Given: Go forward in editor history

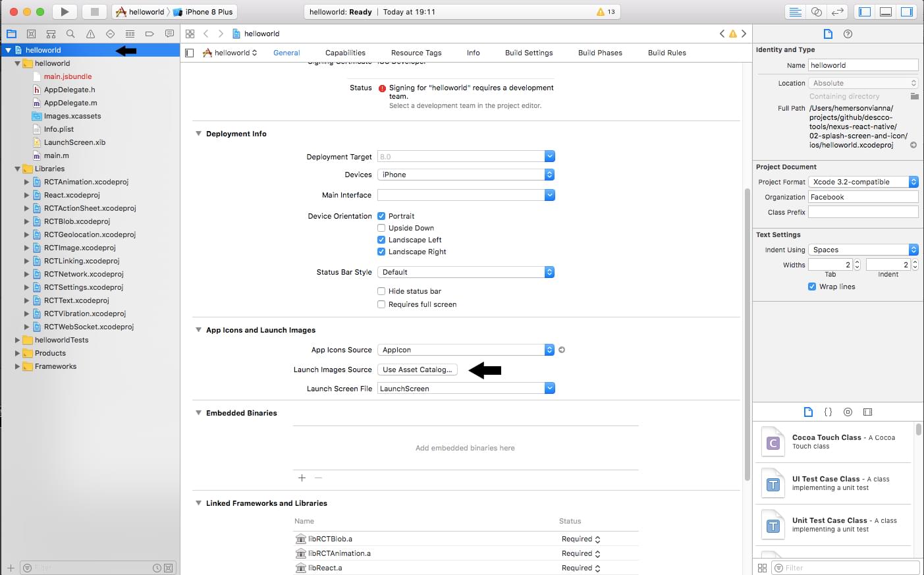Looking at the screenshot, I should (221, 34).
